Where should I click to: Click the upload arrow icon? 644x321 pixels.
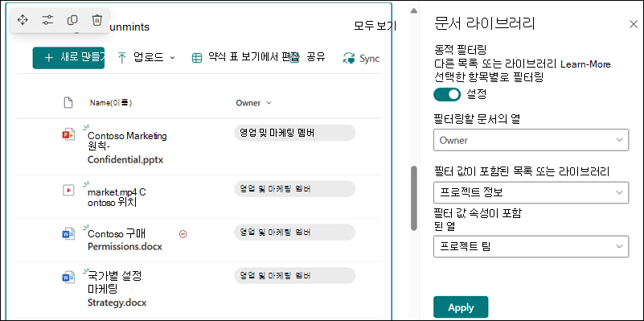tap(122, 58)
